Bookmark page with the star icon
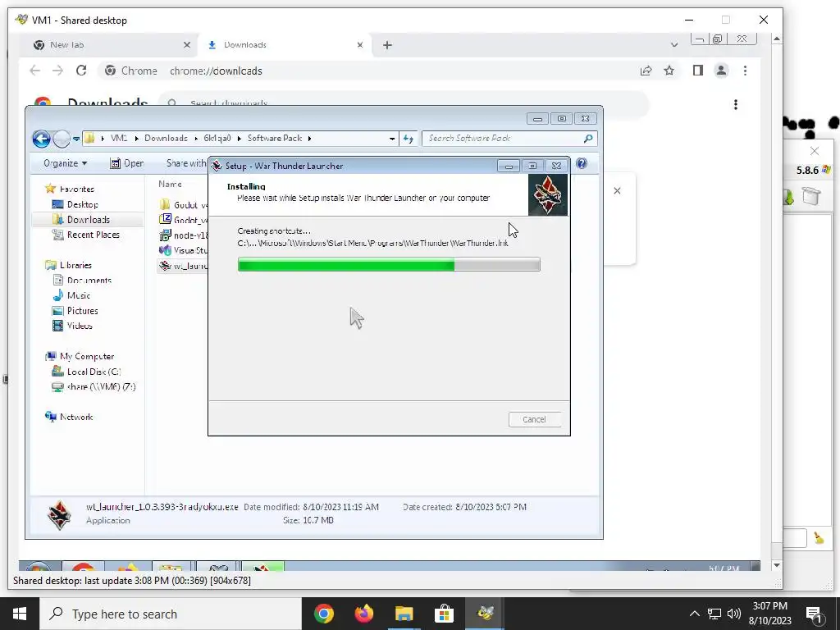 pyautogui.click(x=669, y=71)
